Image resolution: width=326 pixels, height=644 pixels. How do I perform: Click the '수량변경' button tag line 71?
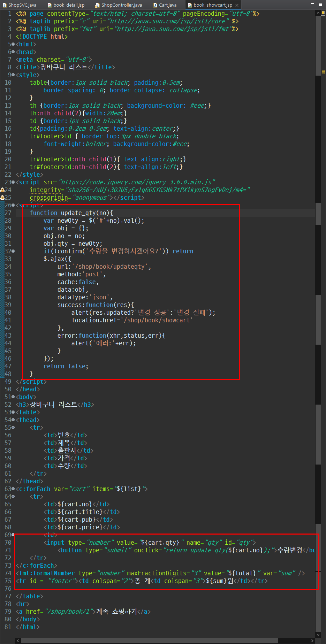pyautogui.click(x=187, y=550)
